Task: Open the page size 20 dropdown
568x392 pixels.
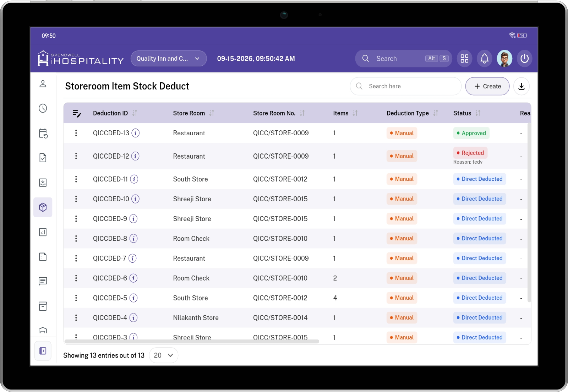Action: [164, 355]
